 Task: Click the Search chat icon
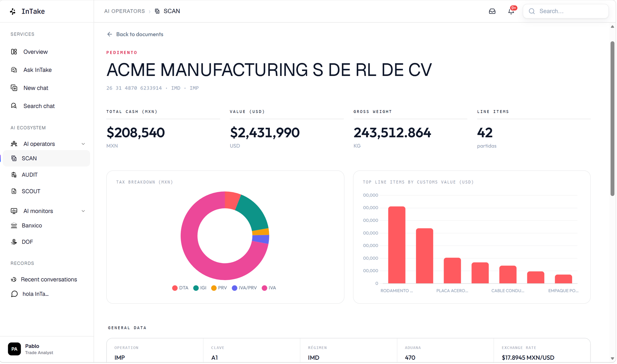14,106
